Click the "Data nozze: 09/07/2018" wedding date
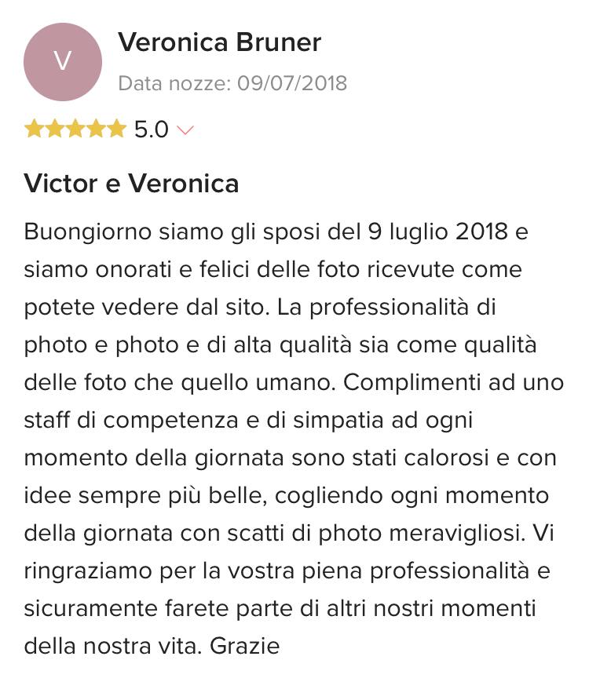Image resolution: width=589 pixels, height=700 pixels. (x=232, y=83)
